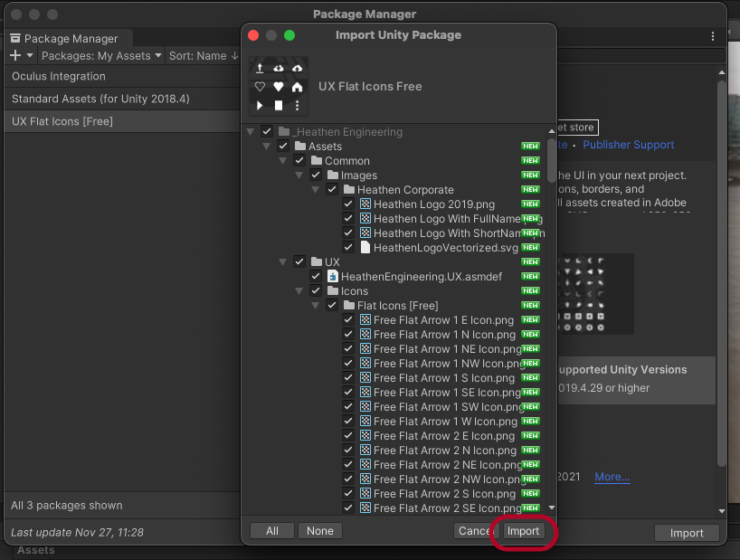Uncheck HeathenEngineering.UX.asmdef checkbox

[316, 276]
